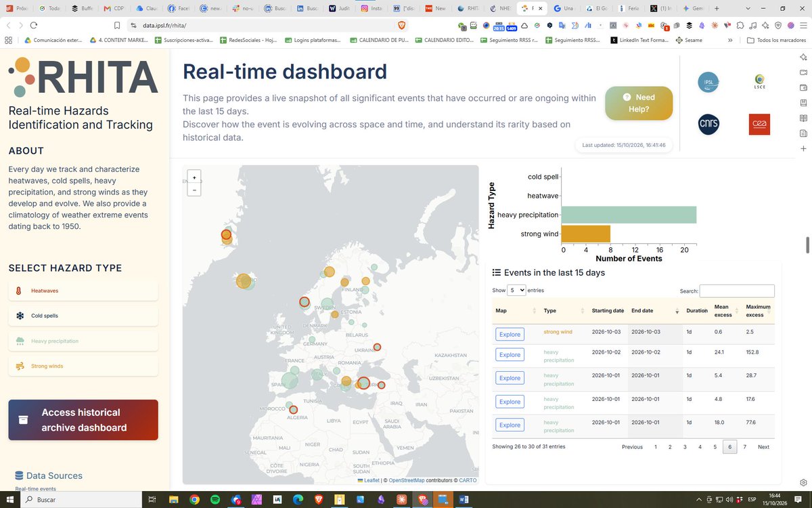Expand the bookmarks overflow chevron
This screenshot has width=812, height=508.
(730, 40)
